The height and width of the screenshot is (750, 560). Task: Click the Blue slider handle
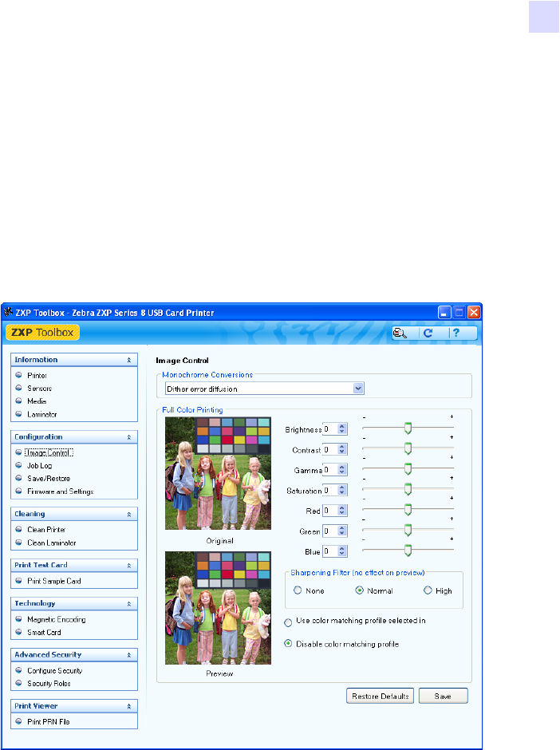pos(408,550)
